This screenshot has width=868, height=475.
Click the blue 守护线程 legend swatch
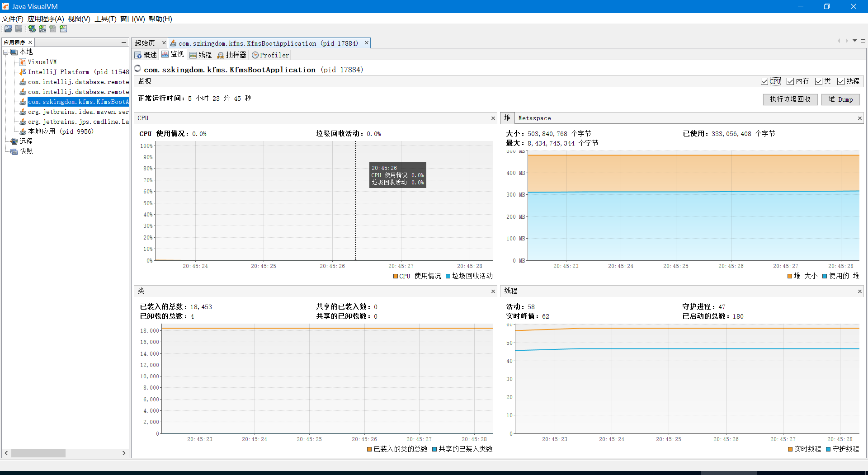tap(828, 449)
